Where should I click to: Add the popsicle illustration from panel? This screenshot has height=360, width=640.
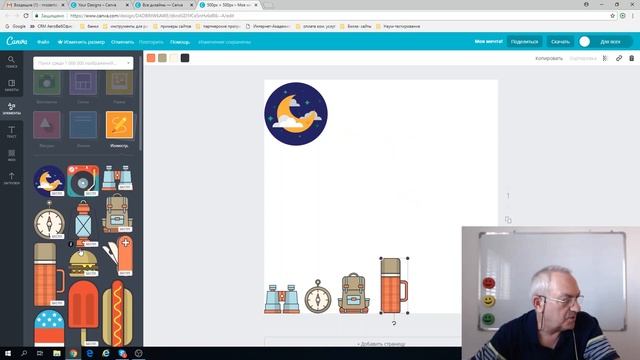(83, 313)
